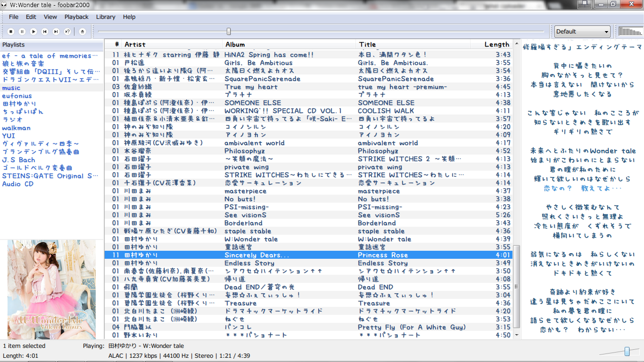Open the File menu
This screenshot has width=644, height=362.
tap(14, 17)
